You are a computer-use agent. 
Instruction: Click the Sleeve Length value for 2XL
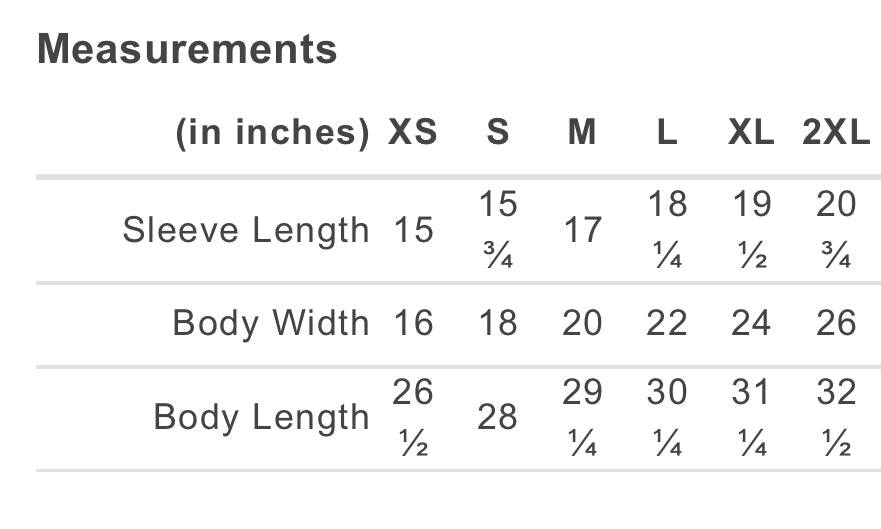click(836, 231)
